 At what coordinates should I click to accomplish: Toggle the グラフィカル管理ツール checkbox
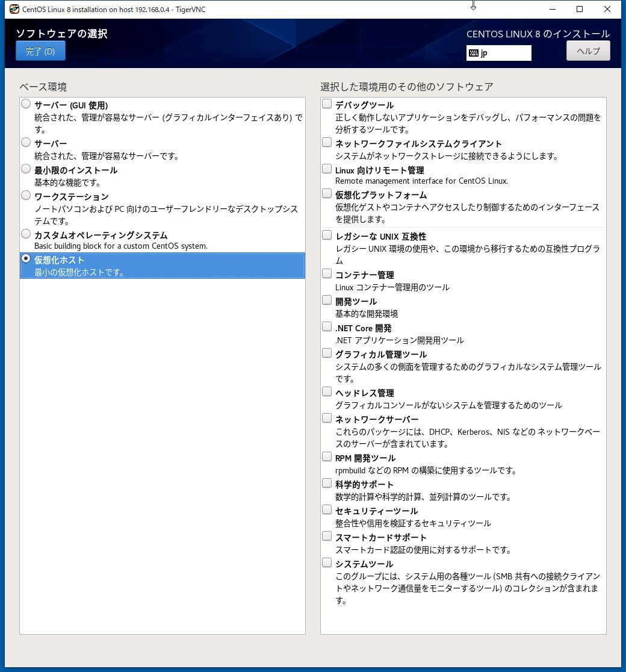coord(327,353)
